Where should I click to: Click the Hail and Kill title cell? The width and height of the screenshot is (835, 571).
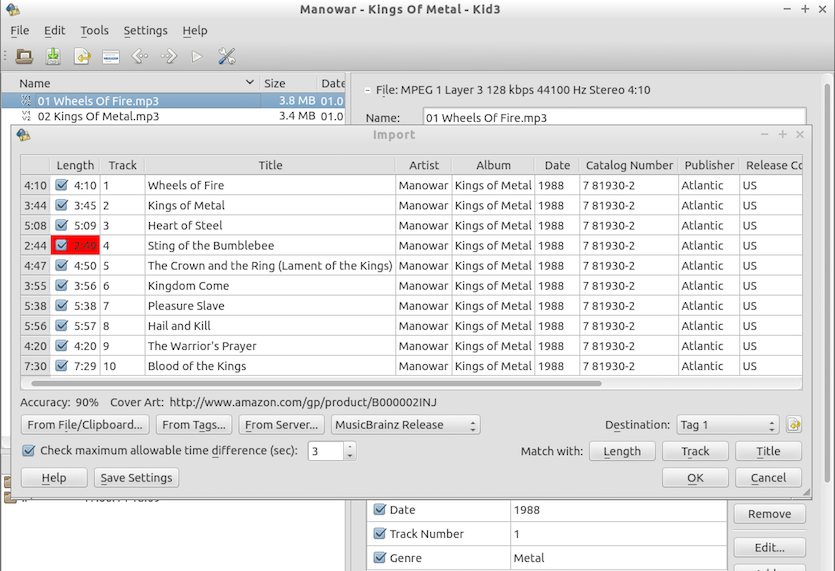[270, 325]
